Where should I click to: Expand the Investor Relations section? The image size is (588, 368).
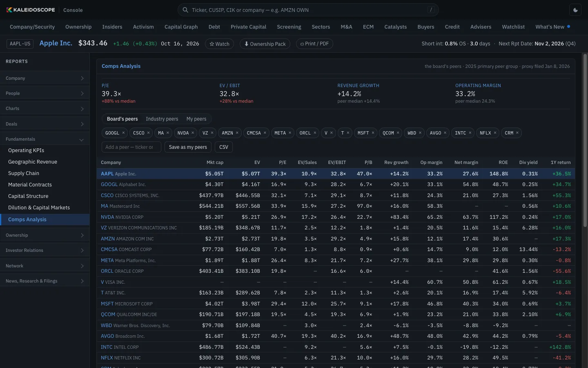tap(45, 250)
